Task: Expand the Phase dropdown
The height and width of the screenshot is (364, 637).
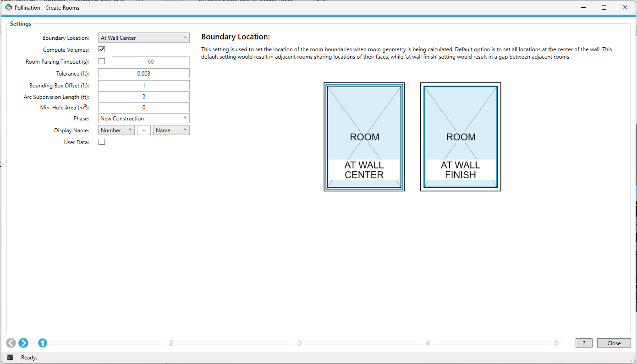Action: [144, 118]
